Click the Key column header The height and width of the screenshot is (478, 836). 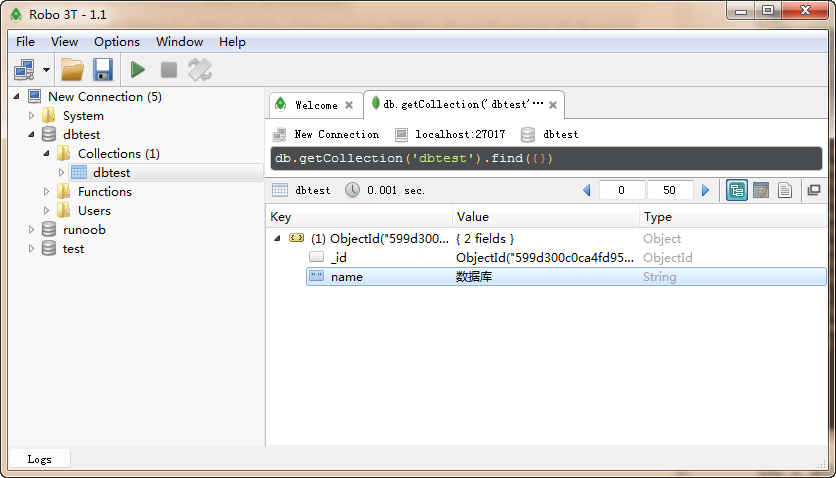pyautogui.click(x=359, y=217)
